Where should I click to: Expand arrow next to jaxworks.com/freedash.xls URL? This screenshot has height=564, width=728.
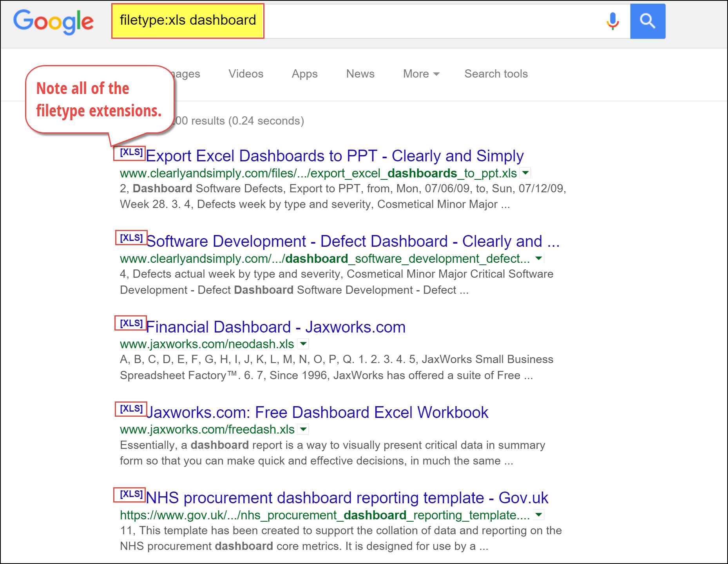(x=303, y=429)
